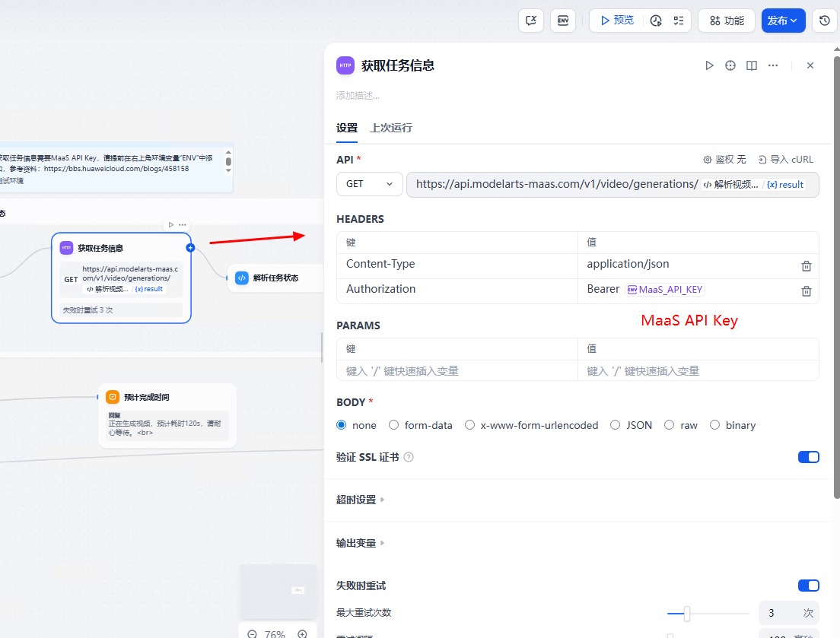This screenshot has height=638, width=840.
Task: Click the plus connector on 获取任务信息 node
Action: pos(190,248)
